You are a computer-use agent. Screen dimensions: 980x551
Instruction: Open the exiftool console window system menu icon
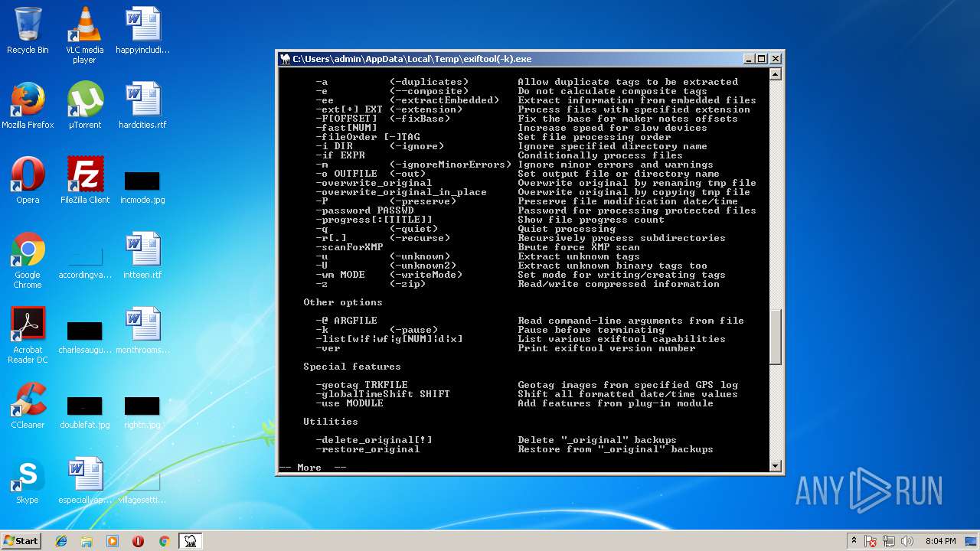(x=286, y=59)
